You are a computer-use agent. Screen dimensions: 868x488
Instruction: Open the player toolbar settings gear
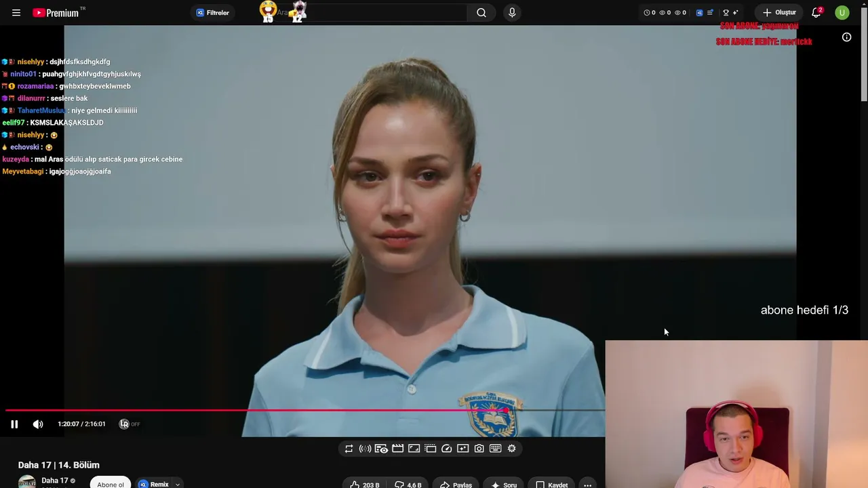[511, 449]
